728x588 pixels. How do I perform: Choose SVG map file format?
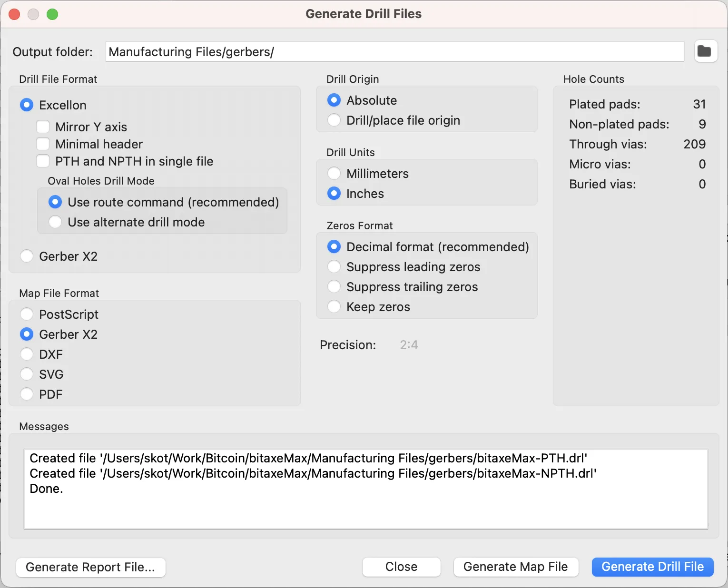pos(27,374)
